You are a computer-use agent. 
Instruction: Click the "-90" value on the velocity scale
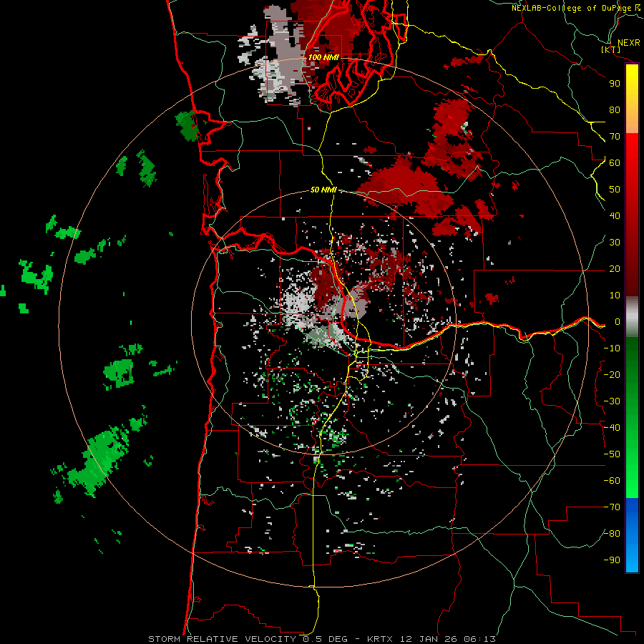tap(612, 560)
